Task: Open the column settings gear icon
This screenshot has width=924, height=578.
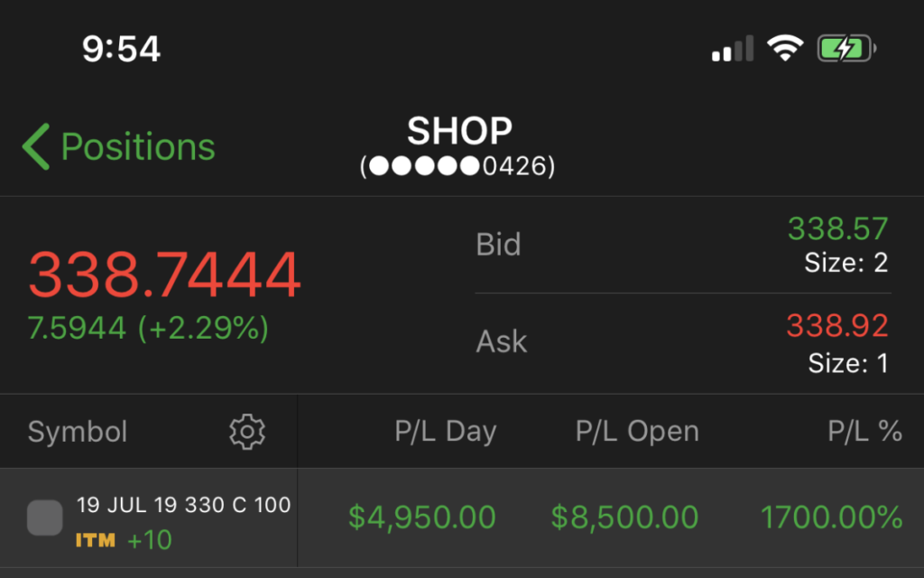Action: point(246,432)
